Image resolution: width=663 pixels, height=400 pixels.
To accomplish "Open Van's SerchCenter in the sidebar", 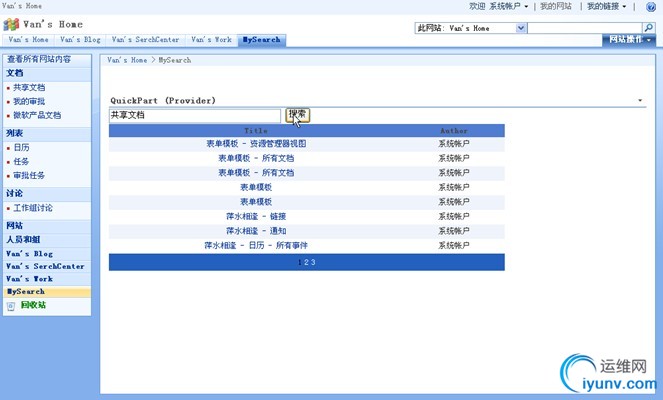I will [x=45, y=266].
